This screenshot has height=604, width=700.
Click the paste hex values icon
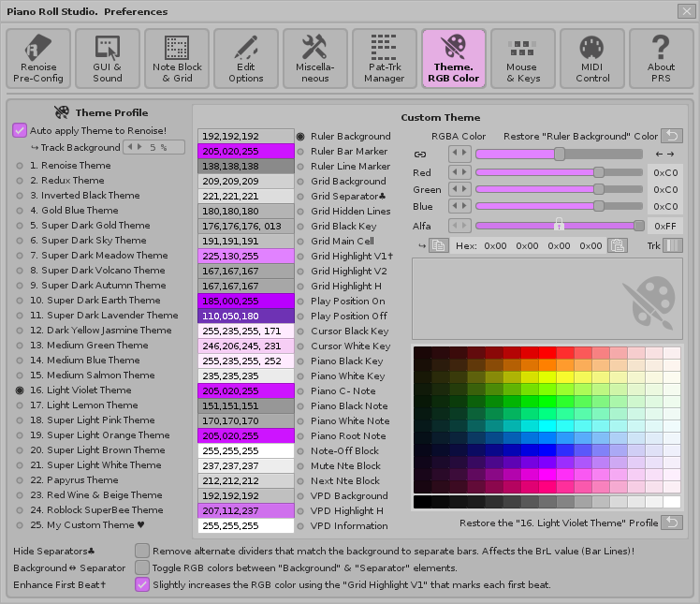pos(618,245)
